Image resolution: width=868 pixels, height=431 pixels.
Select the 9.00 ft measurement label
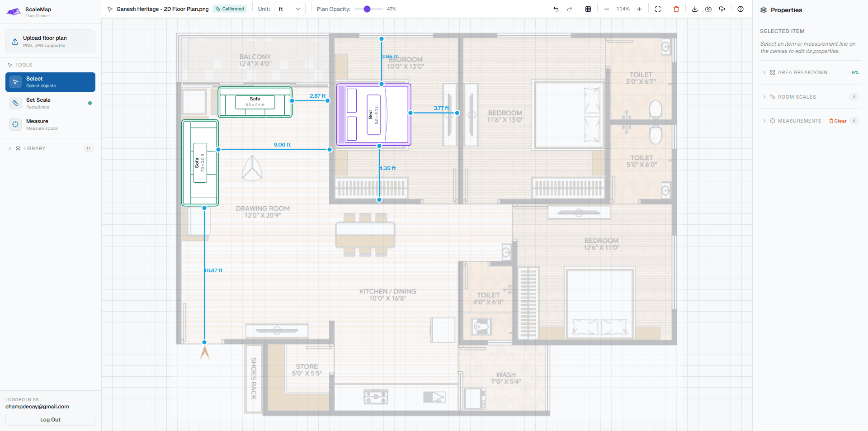click(282, 145)
